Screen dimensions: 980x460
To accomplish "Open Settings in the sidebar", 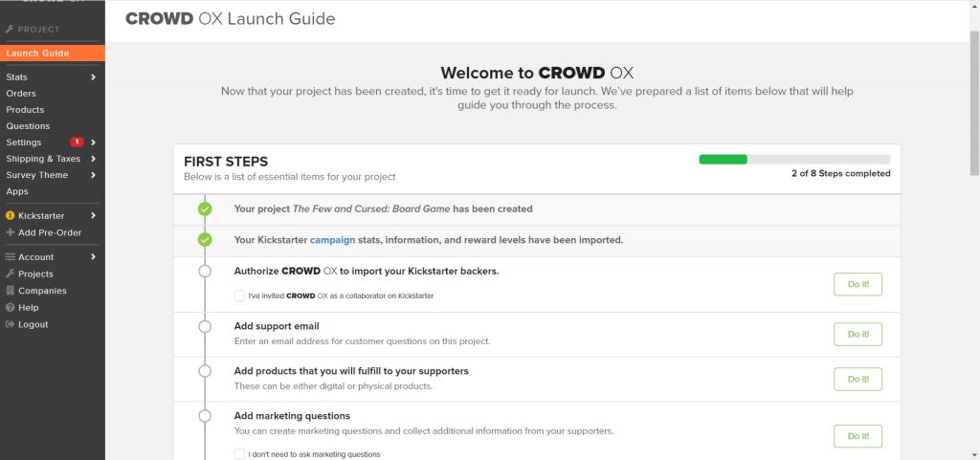I will coord(24,142).
